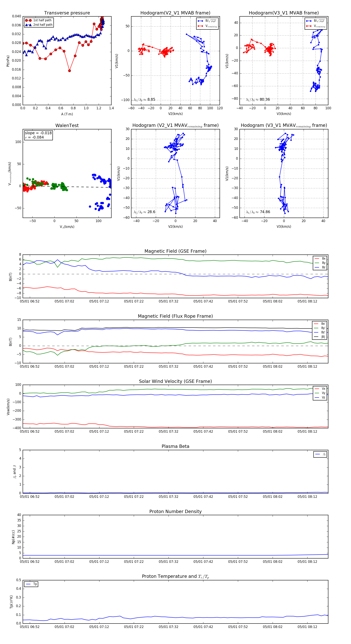Click 'Hodogram (V2_V1 MVAV remaining frame)' title
Image resolution: width=351 pixels, height=644 pixels.
click(175, 125)
